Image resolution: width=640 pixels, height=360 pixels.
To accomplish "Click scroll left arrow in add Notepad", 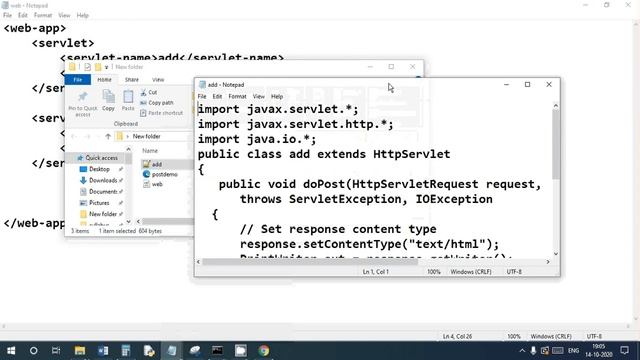I will pos(198,262).
